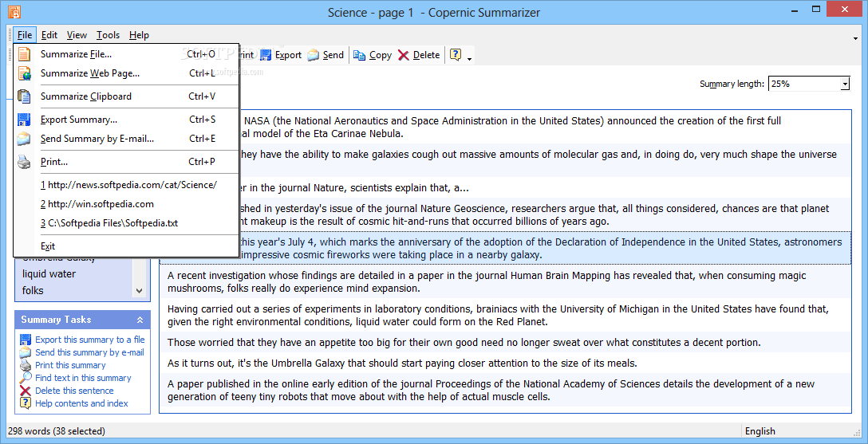Select the concept 'liquid water'

[x=49, y=273]
